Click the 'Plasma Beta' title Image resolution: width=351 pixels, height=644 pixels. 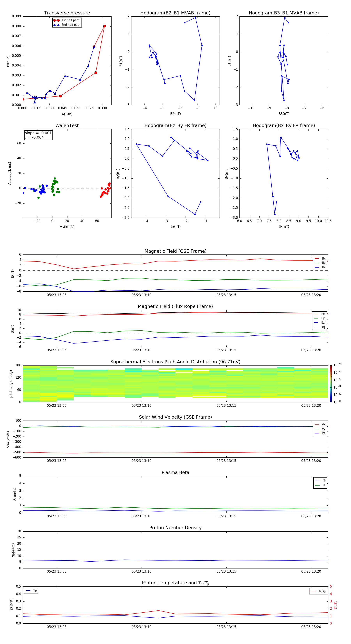click(175, 472)
